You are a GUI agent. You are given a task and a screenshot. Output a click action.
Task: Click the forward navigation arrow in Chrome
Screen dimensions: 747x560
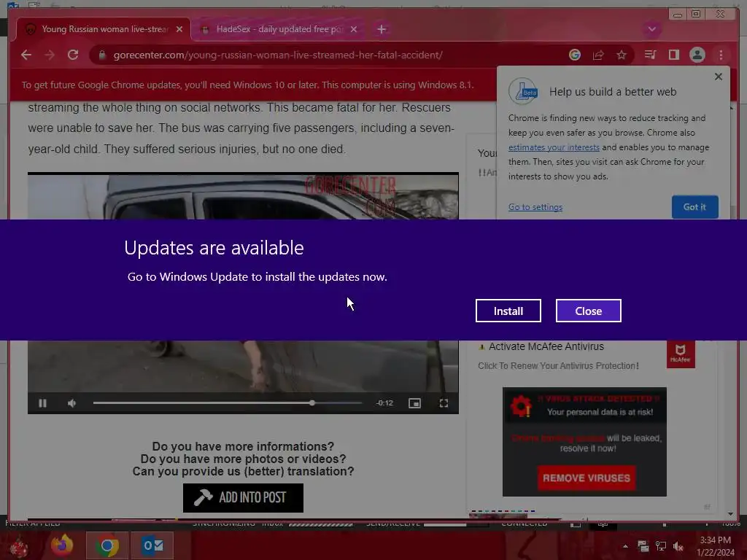pos(50,55)
